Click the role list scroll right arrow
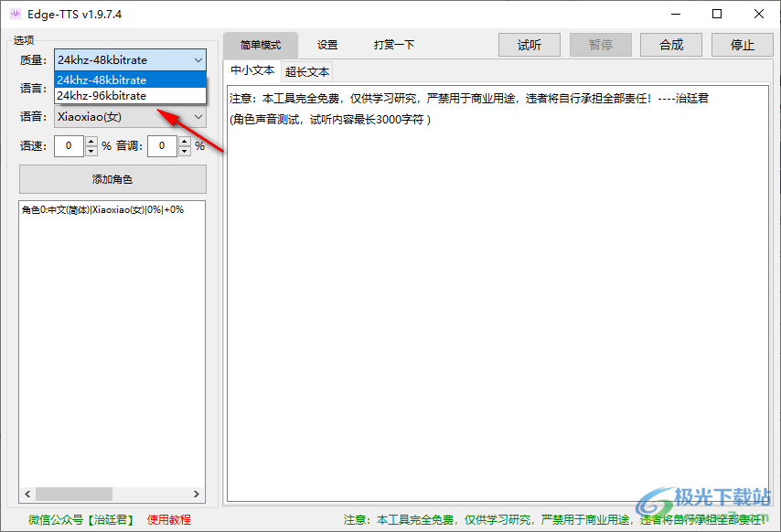Image resolution: width=781 pixels, height=532 pixels. 197,495
